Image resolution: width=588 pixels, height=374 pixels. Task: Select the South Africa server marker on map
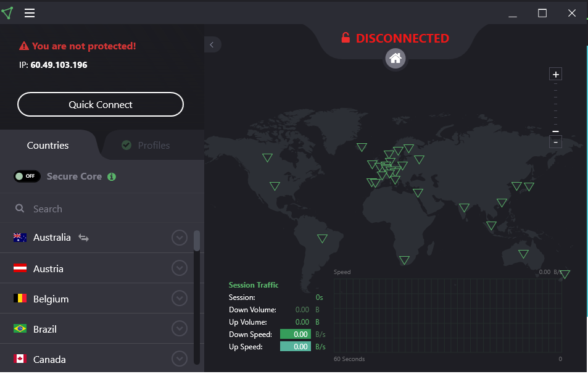(x=404, y=260)
